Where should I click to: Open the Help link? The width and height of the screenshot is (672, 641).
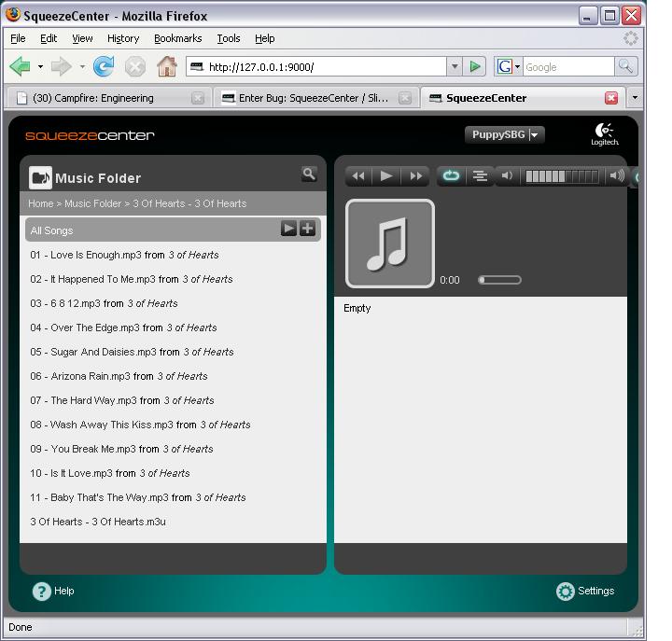click(53, 591)
